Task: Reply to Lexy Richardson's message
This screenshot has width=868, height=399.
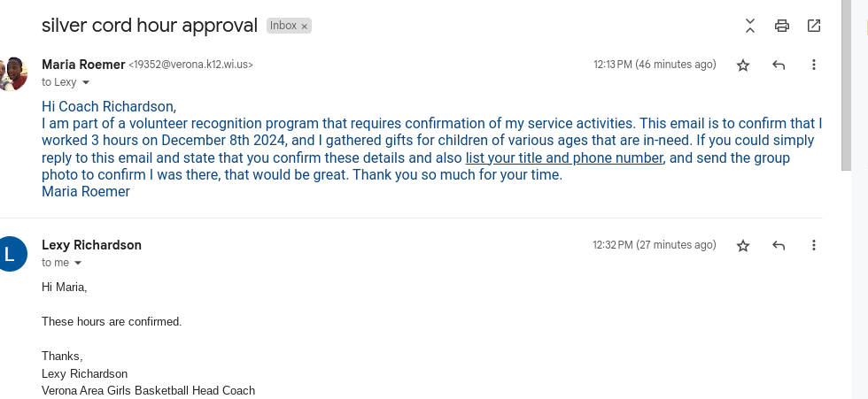Action: click(x=779, y=245)
